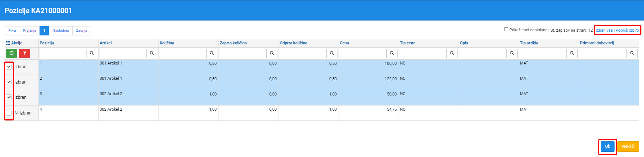Click search icon in Cena filter
The height and width of the screenshot is (157, 644).
coord(392,53)
